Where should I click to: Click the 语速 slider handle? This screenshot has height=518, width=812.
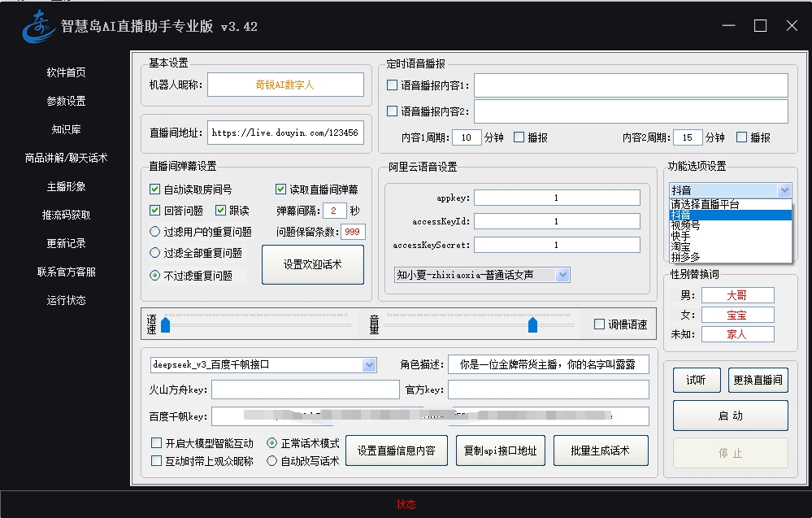tap(165, 325)
